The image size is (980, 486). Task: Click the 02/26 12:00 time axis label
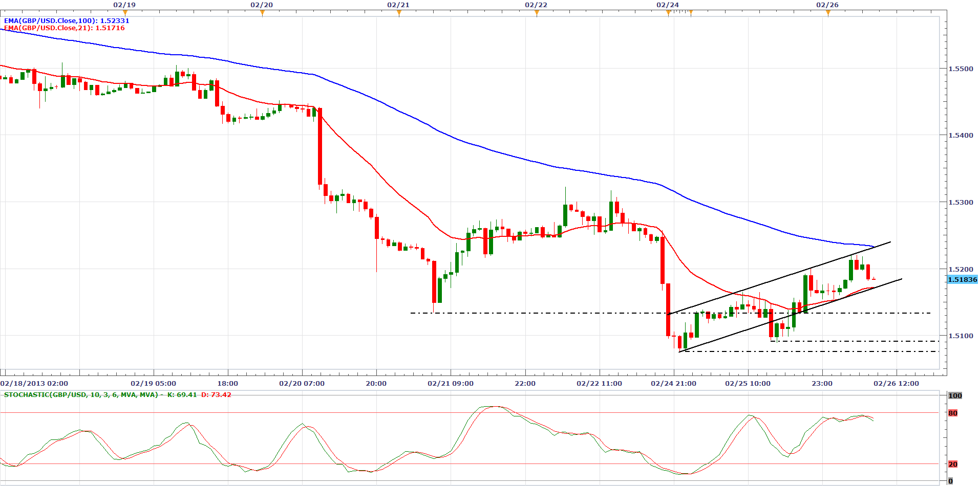pyautogui.click(x=896, y=384)
